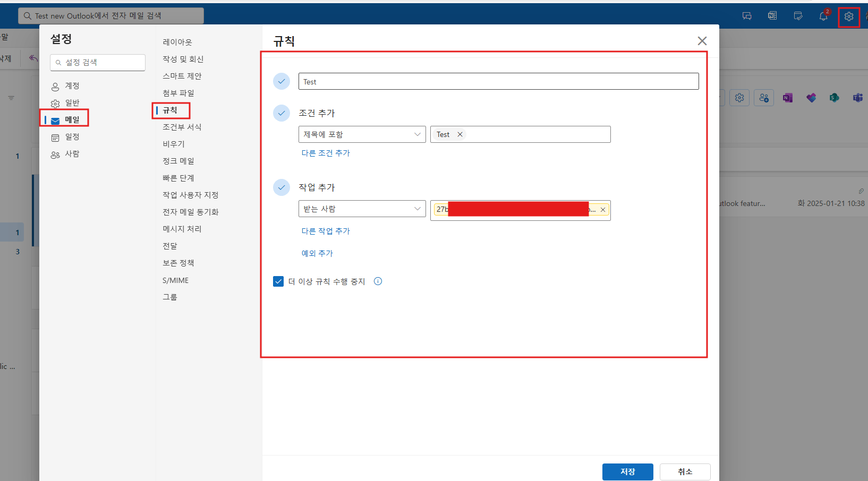Open 규칙 settings page
The height and width of the screenshot is (481, 868).
click(x=170, y=110)
